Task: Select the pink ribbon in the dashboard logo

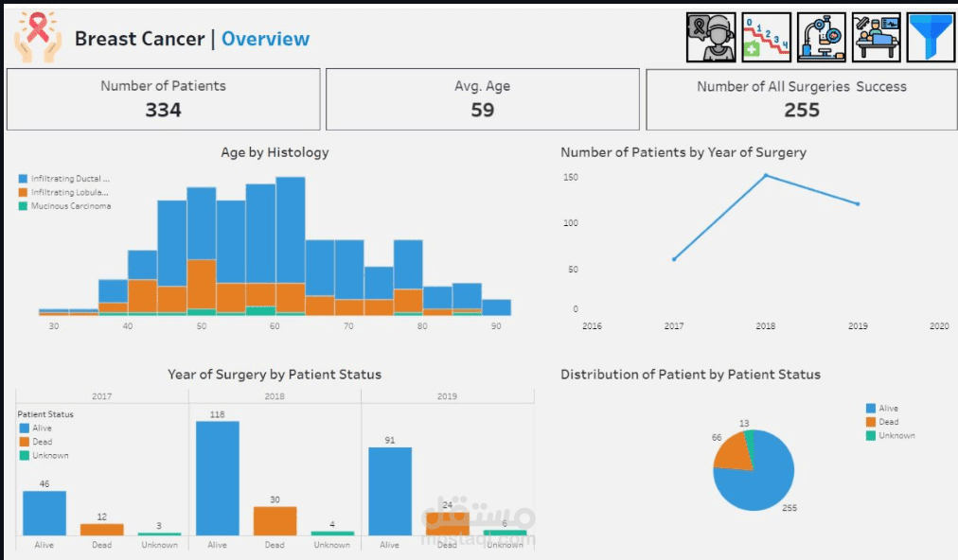Action: 36,26
